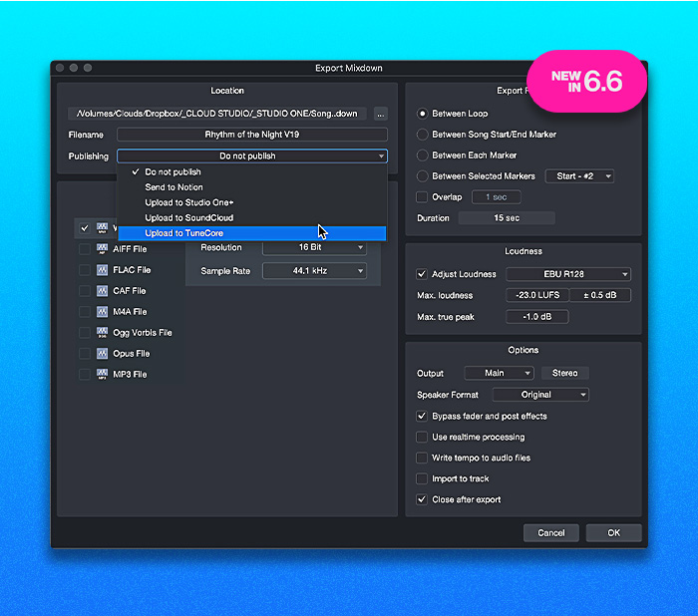Choose Upload to Studio One+

pos(252,202)
